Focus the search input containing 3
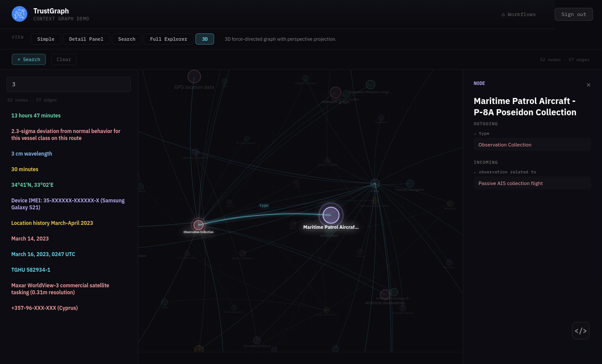The width and height of the screenshot is (602, 364). pyautogui.click(x=68, y=84)
